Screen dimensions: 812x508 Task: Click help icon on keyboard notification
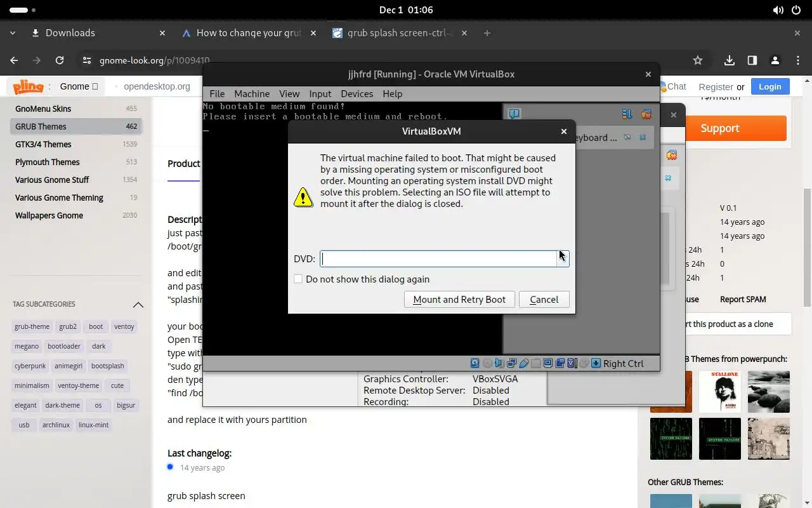point(627,137)
